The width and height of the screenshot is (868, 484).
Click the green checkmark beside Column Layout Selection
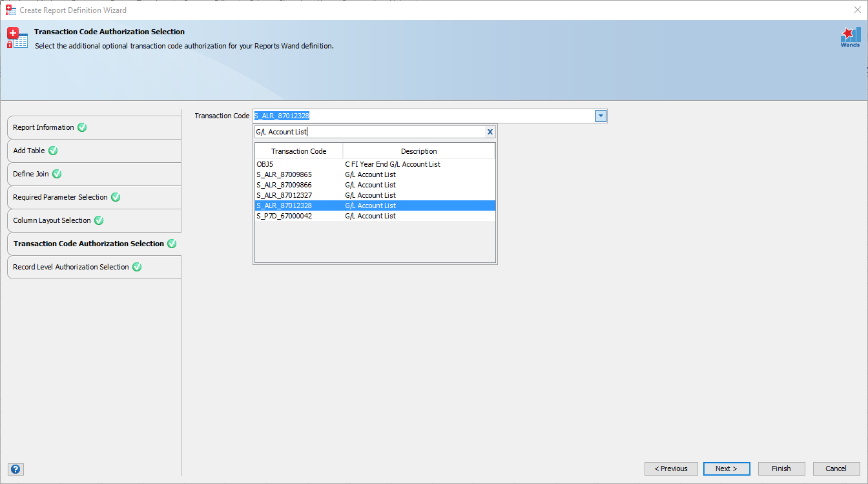98,220
